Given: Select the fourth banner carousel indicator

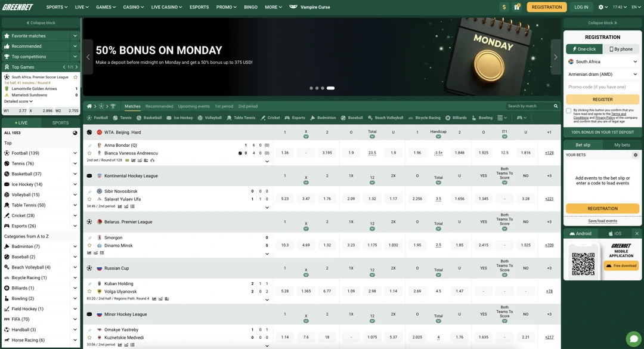Looking at the screenshot, I should coord(330,88).
